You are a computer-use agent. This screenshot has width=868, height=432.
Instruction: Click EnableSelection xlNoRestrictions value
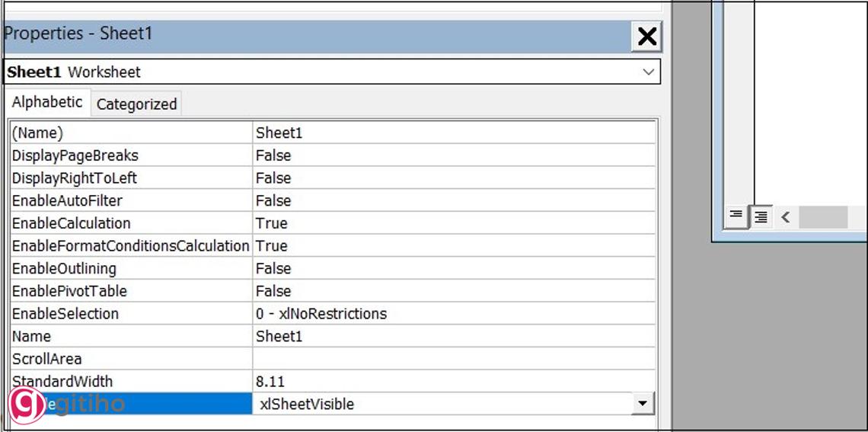point(453,314)
